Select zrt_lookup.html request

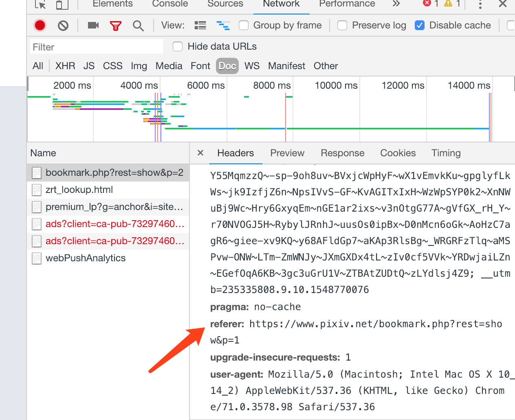[x=108, y=190]
